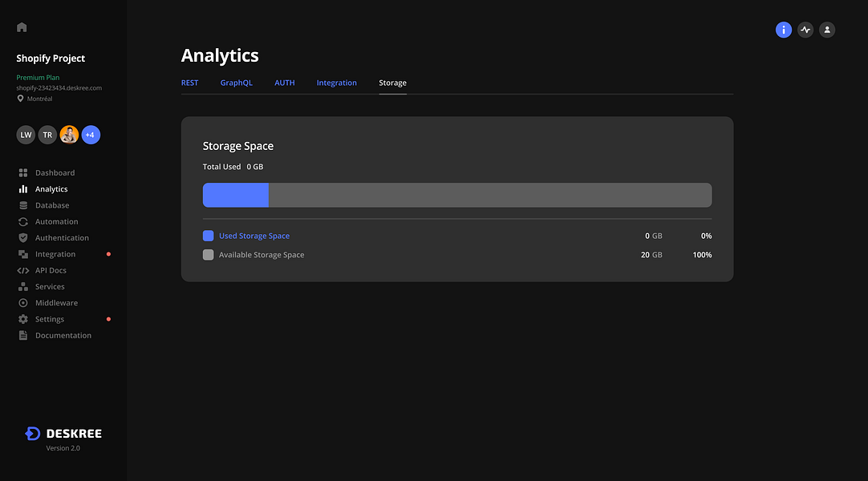Click the Database stack icon
The image size is (868, 481).
click(x=23, y=205)
